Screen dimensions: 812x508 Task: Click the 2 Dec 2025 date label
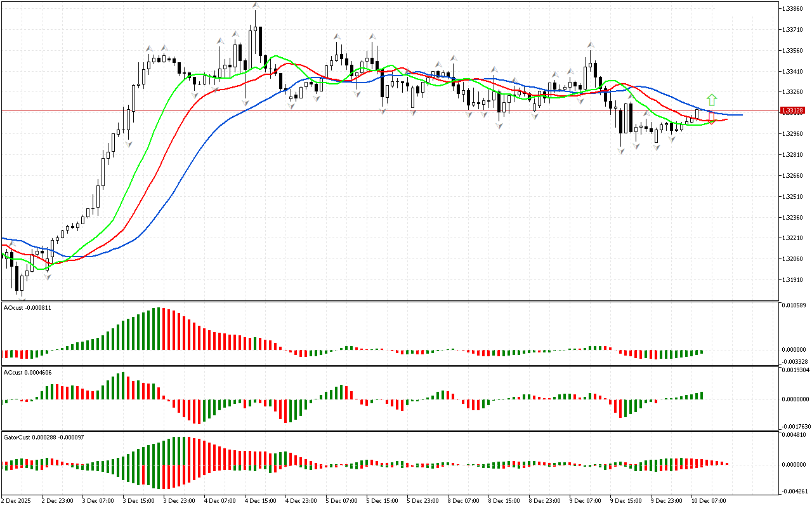pos(18,500)
